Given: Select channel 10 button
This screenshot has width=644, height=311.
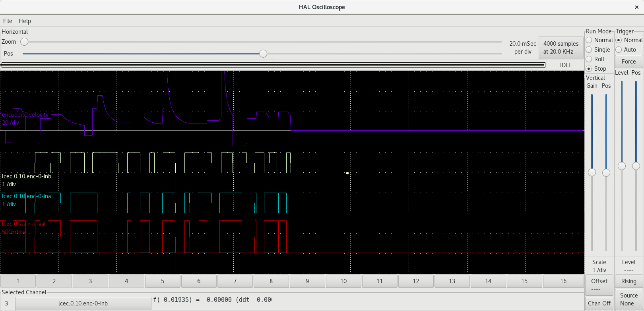Looking at the screenshot, I should point(343,281).
